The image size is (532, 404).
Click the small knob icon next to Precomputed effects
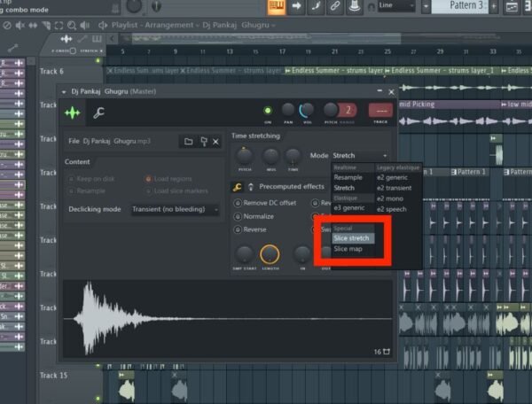(x=251, y=187)
